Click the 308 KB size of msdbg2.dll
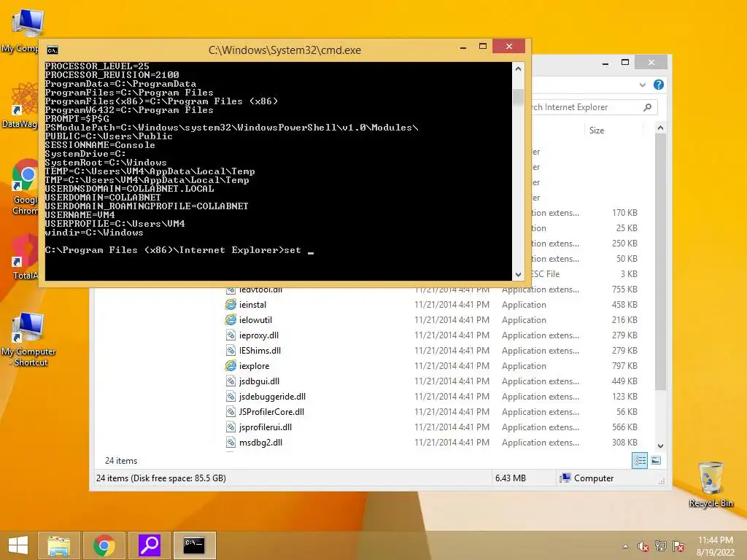The width and height of the screenshot is (747, 560). pos(624,443)
